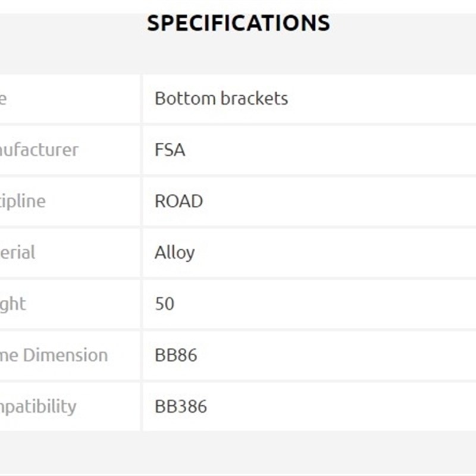Select the Compatibility row label

click(x=38, y=406)
